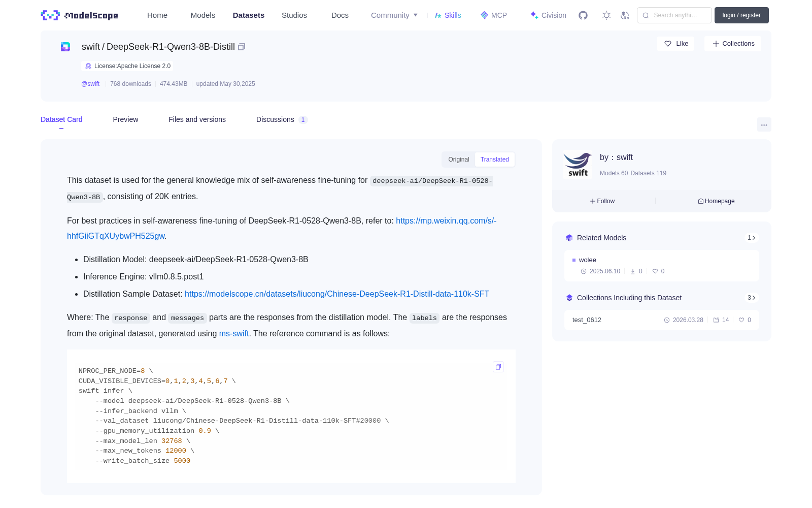
Task: Click the dataset avatar icon beside title
Action: [65, 47]
